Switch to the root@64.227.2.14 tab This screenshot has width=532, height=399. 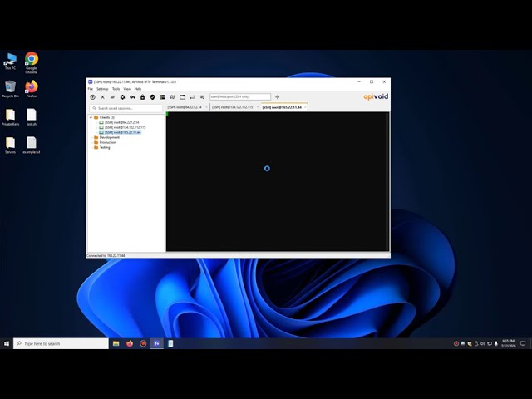tap(185, 107)
